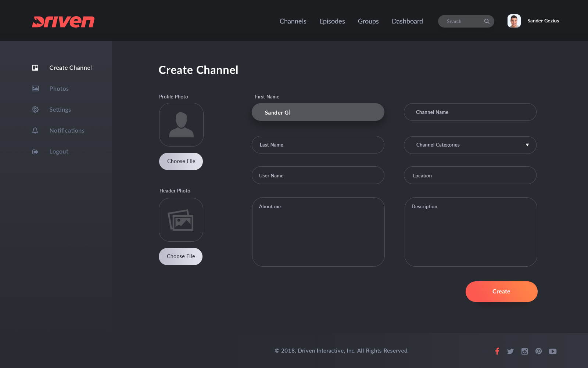This screenshot has width=588, height=368.
Task: Open the Channels menu item
Action: tap(293, 21)
